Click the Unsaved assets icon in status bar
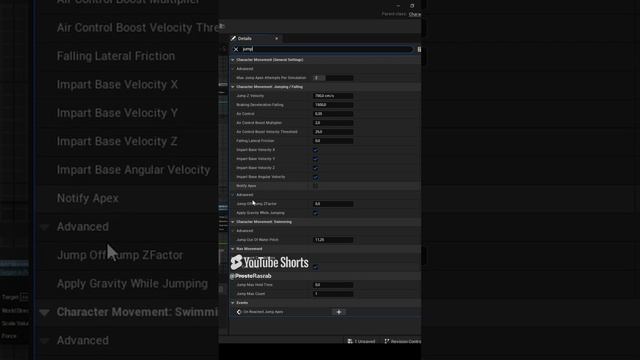This screenshot has height=360, width=640. (350, 341)
